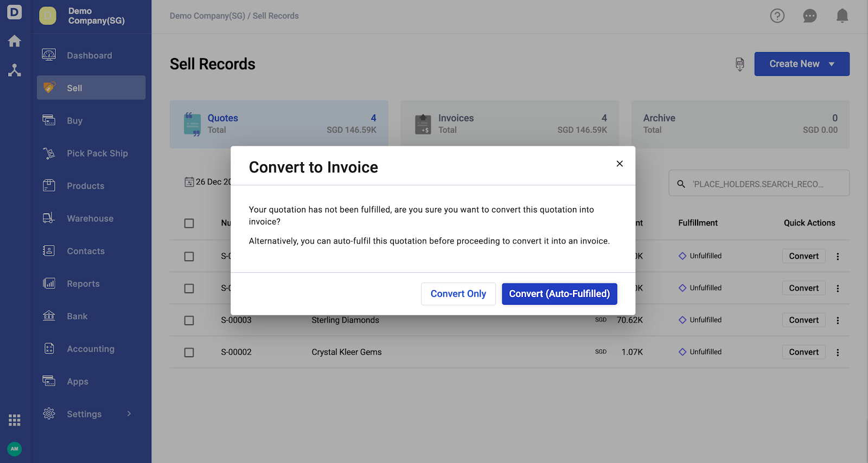Screen dimensions: 868x463
Task: Open more actions menu for Crystal Kleer Gems
Action: coord(838,352)
